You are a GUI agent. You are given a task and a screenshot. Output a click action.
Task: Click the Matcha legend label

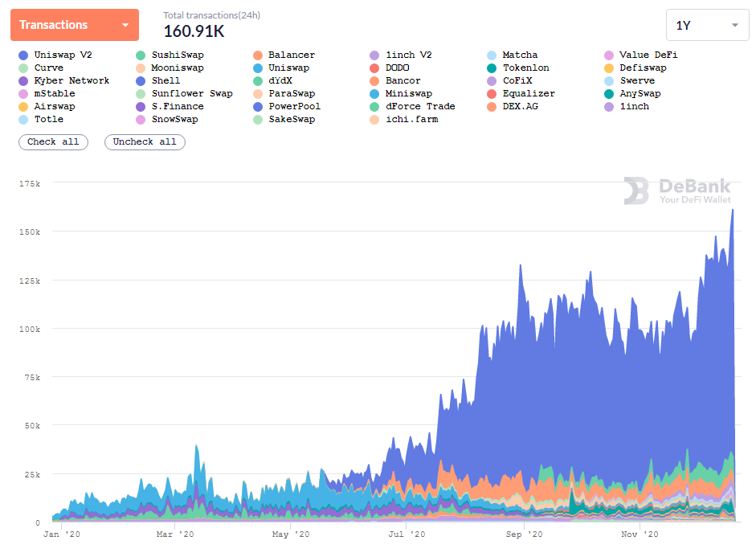tap(521, 55)
